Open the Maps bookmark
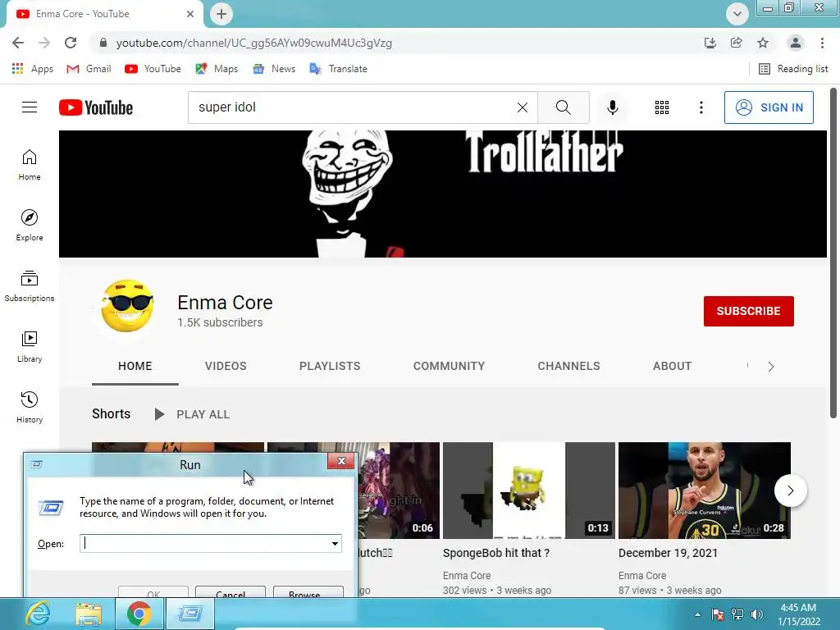840x630 pixels. click(217, 69)
